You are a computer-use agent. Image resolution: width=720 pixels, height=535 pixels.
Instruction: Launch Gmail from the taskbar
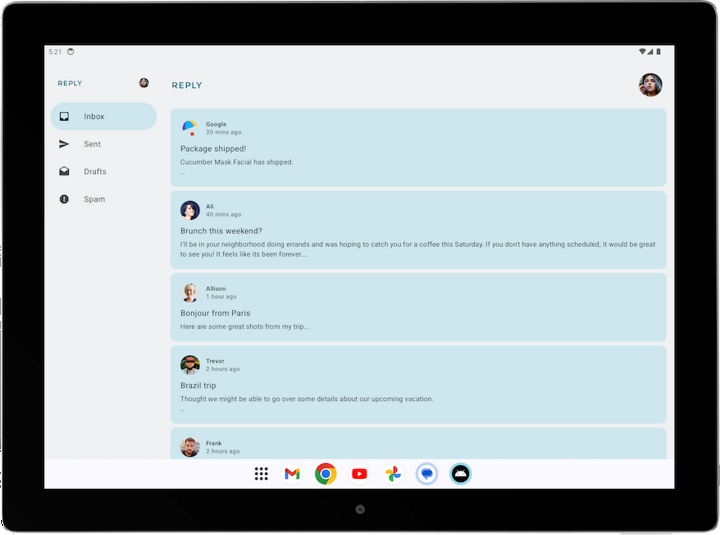click(x=292, y=474)
